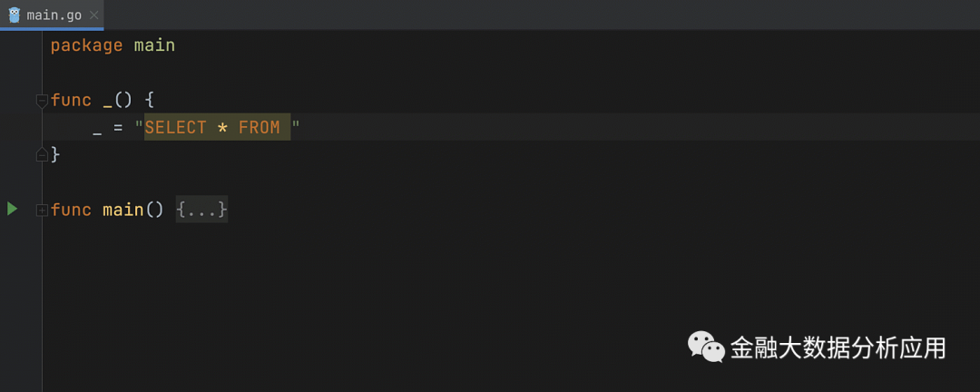Click the SELECT keyword in the SQL string
The image size is (980, 392).
point(175,128)
